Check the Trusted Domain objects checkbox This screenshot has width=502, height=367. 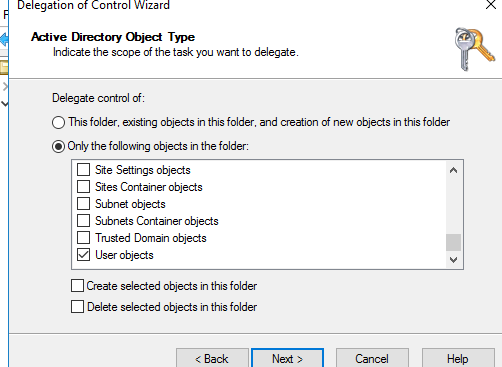(83, 237)
